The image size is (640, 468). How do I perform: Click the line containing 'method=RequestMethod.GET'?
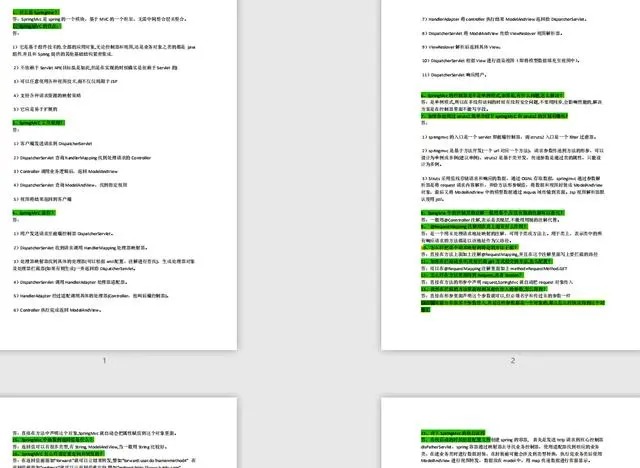(x=494, y=268)
